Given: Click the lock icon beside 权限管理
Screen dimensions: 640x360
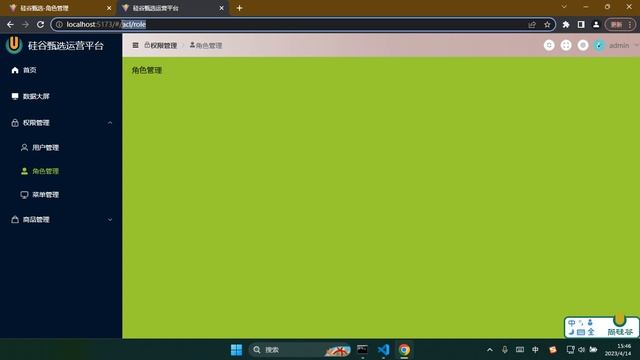Looking at the screenshot, I should click(x=15, y=123).
